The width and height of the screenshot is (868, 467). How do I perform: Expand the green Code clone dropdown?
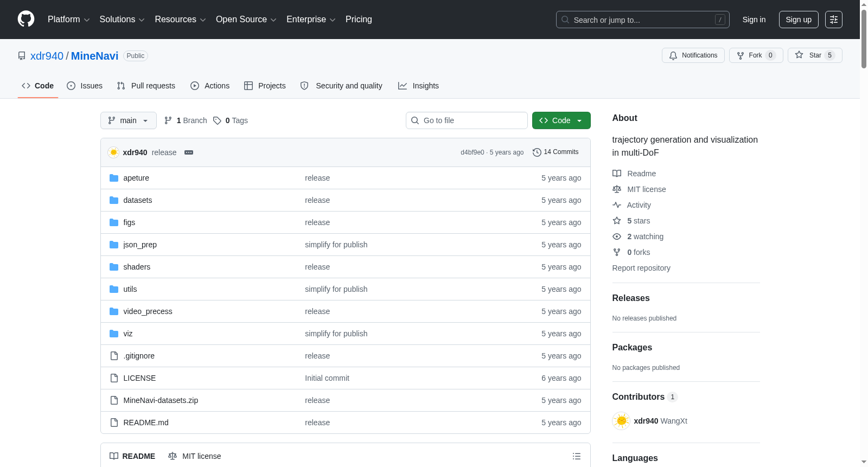[x=561, y=120]
